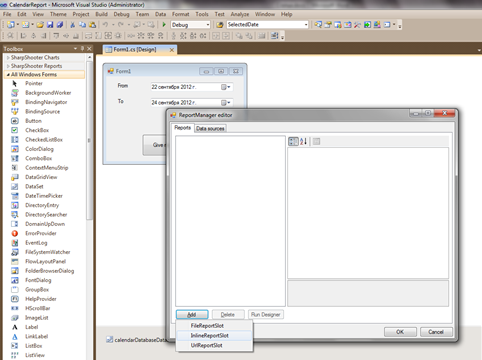Click the Delete button in ReportManager editor
The image size is (482, 360).
click(x=228, y=315)
